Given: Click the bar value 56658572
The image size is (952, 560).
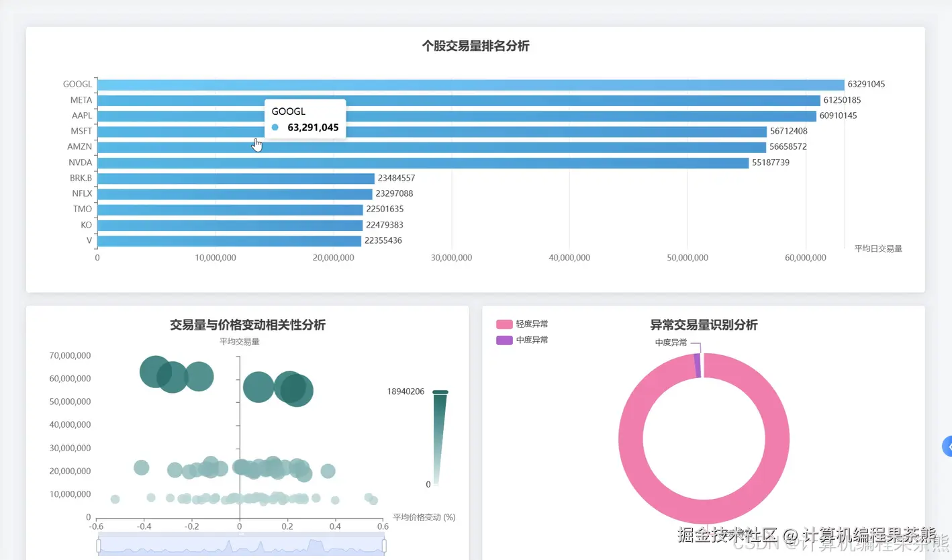Looking at the screenshot, I should pyautogui.click(x=788, y=146).
